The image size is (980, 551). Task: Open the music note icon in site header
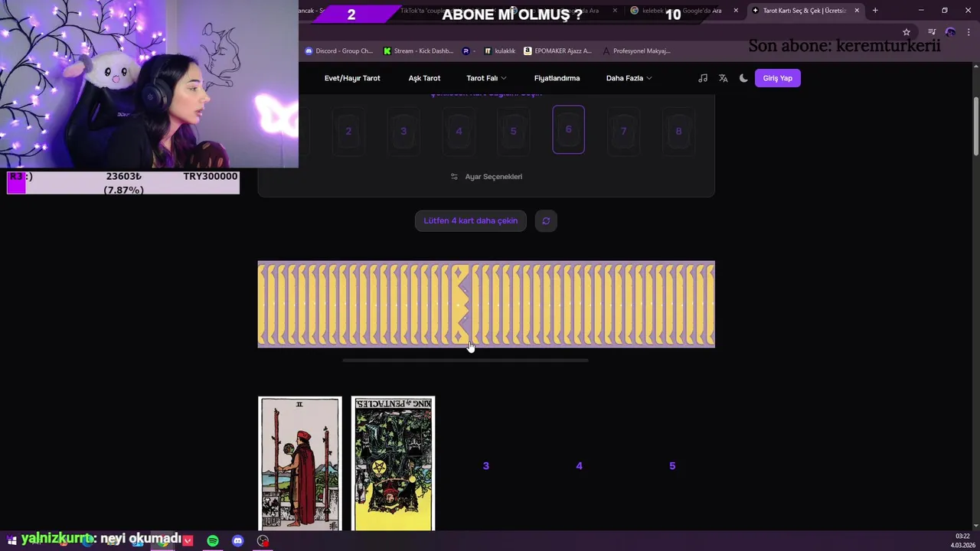tap(703, 78)
